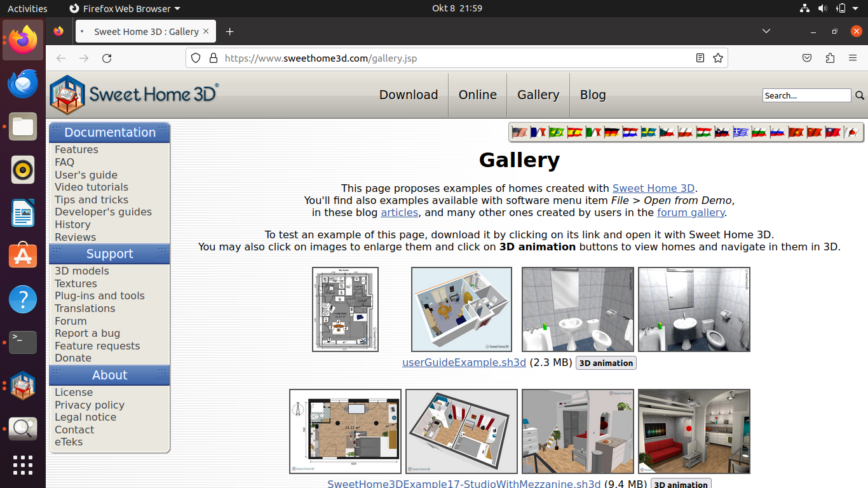This screenshot has width=868, height=488.
Task: Enlarge the studio mezzanine floor plan thumbnail
Action: click(345, 431)
